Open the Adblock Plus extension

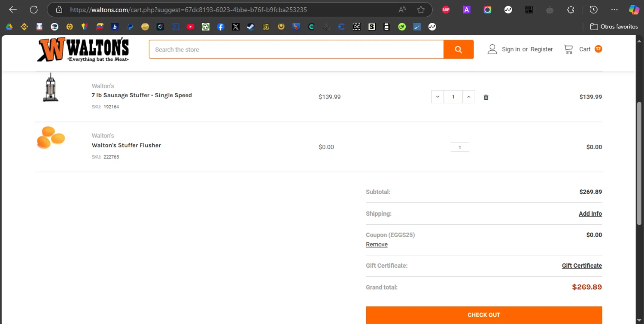(x=446, y=9)
